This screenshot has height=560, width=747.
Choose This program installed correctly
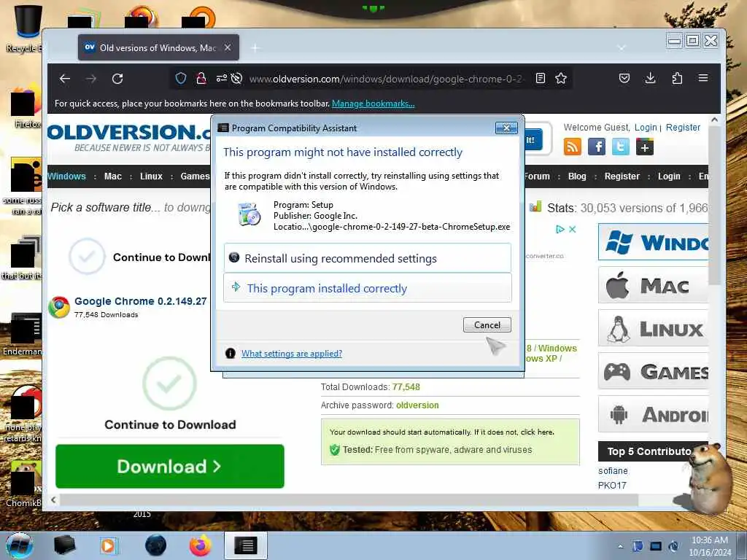click(368, 288)
